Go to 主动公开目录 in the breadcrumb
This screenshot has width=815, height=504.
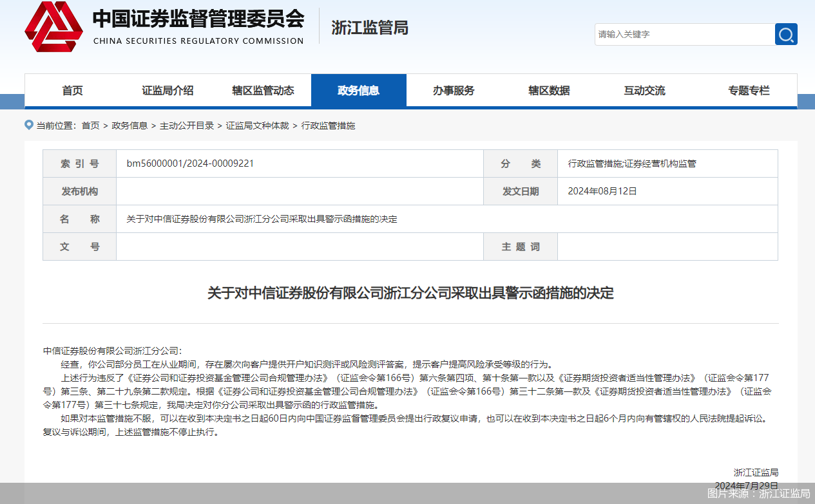pyautogui.click(x=187, y=126)
